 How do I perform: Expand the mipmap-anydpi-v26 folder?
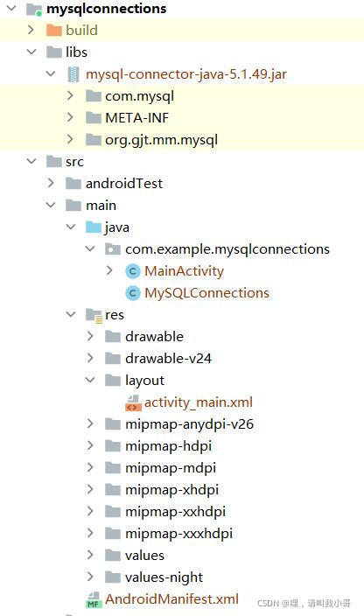coord(90,423)
